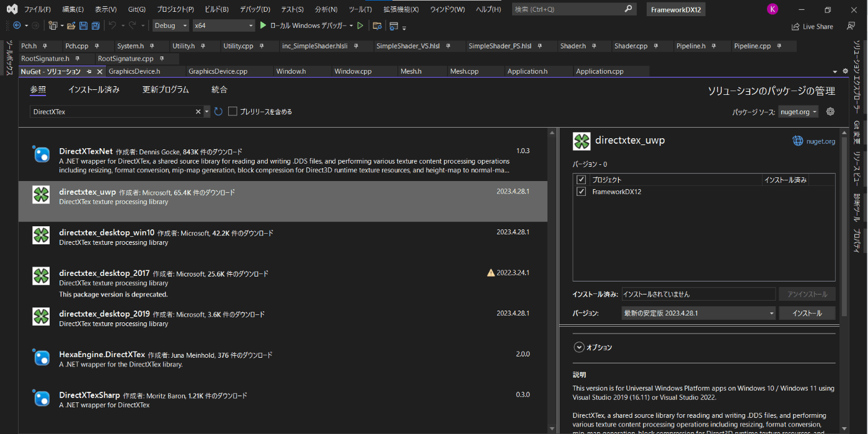Image resolution: width=868 pixels, height=434 pixels.
Task: Toggle pin on the Shader.cpp tab
Action: click(x=656, y=46)
